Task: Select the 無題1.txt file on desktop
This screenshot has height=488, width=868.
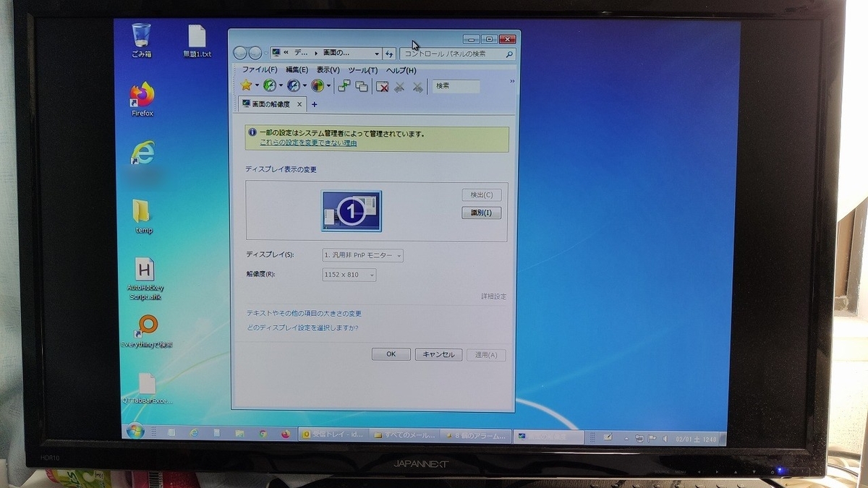Action: coord(197,42)
